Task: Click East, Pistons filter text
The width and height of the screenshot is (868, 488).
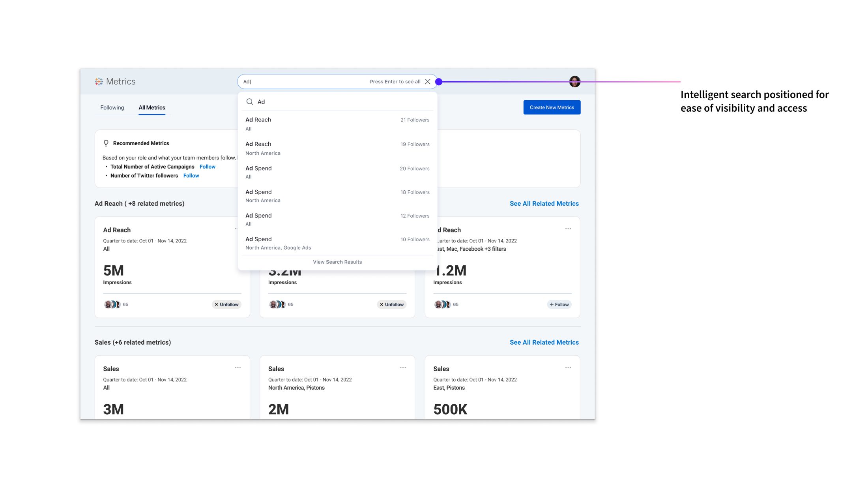Action: click(x=449, y=388)
